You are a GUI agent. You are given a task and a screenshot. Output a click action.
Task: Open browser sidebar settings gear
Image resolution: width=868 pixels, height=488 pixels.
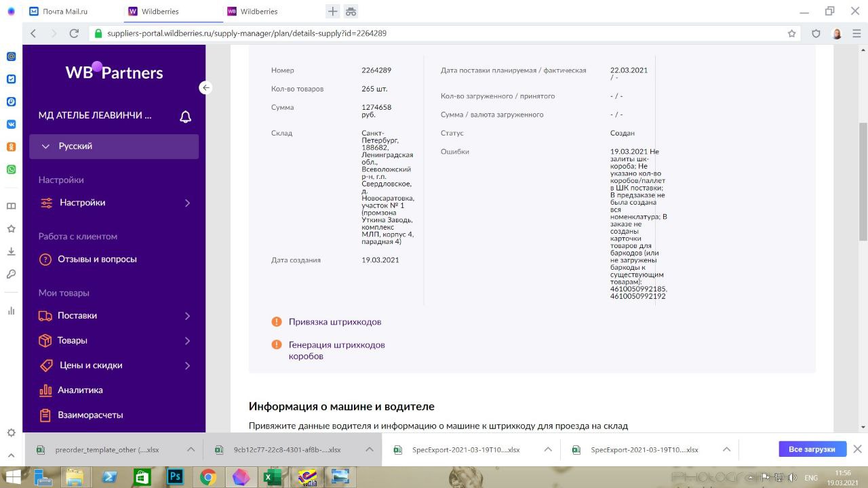(x=11, y=433)
